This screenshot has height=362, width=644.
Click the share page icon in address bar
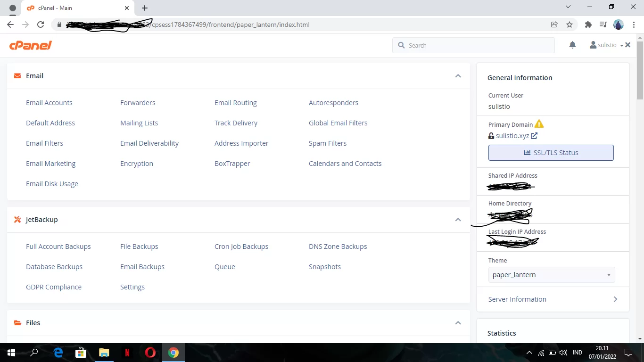(554, 25)
